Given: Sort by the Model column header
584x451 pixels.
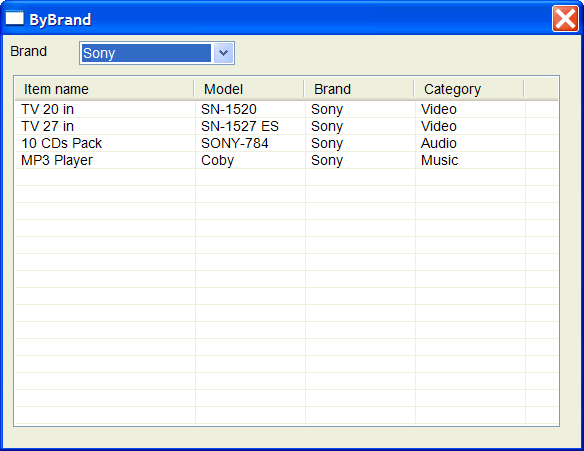Looking at the screenshot, I should (249, 89).
